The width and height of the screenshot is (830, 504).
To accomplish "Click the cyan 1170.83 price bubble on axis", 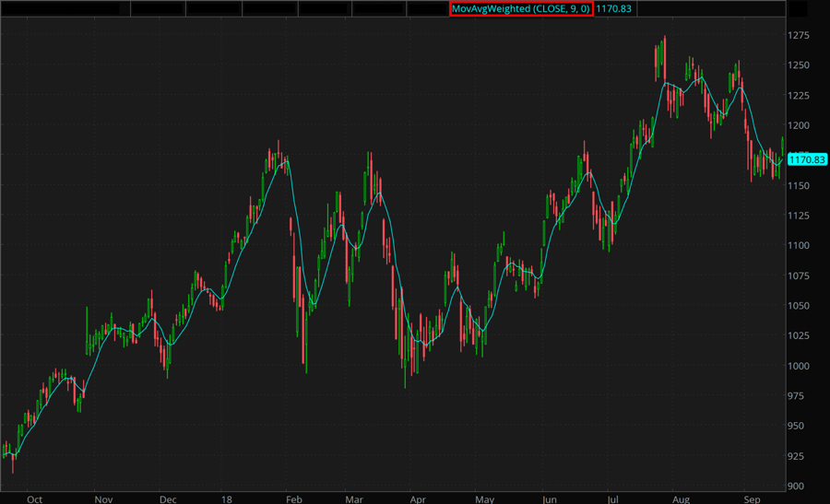I will pos(807,159).
